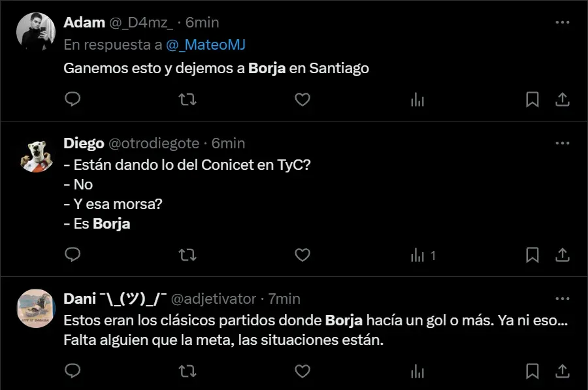588x390 pixels.
Task: Open more options on Dani's tweet
Action: pyautogui.click(x=562, y=299)
